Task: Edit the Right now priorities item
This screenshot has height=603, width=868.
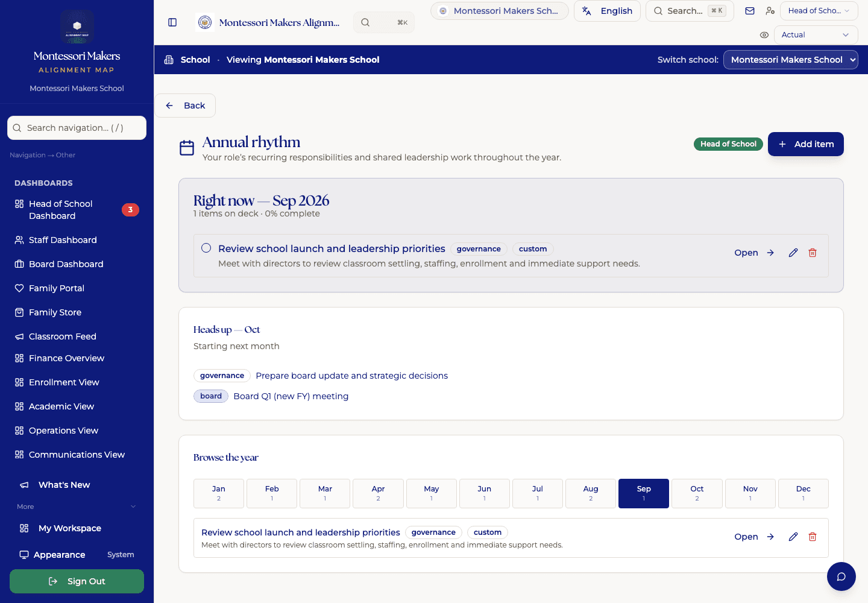Action: coord(793,253)
